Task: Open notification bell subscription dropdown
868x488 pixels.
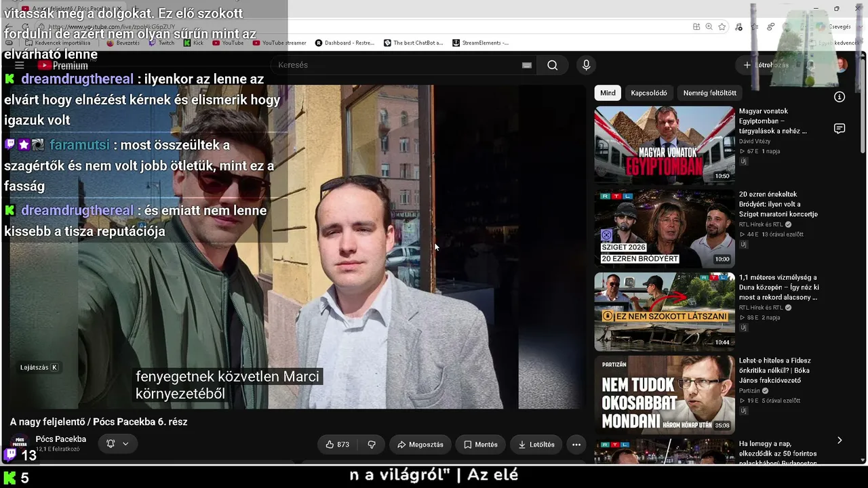Action: 117,444
